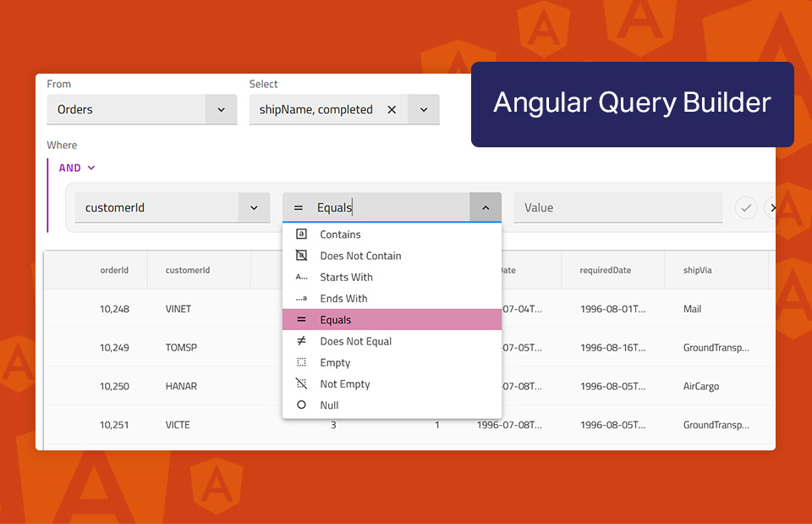
Task: Select the Empty operator icon
Action: point(301,362)
